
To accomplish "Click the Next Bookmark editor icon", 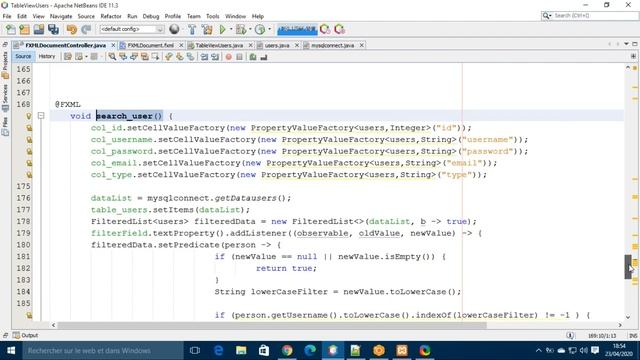I will 180,57.
